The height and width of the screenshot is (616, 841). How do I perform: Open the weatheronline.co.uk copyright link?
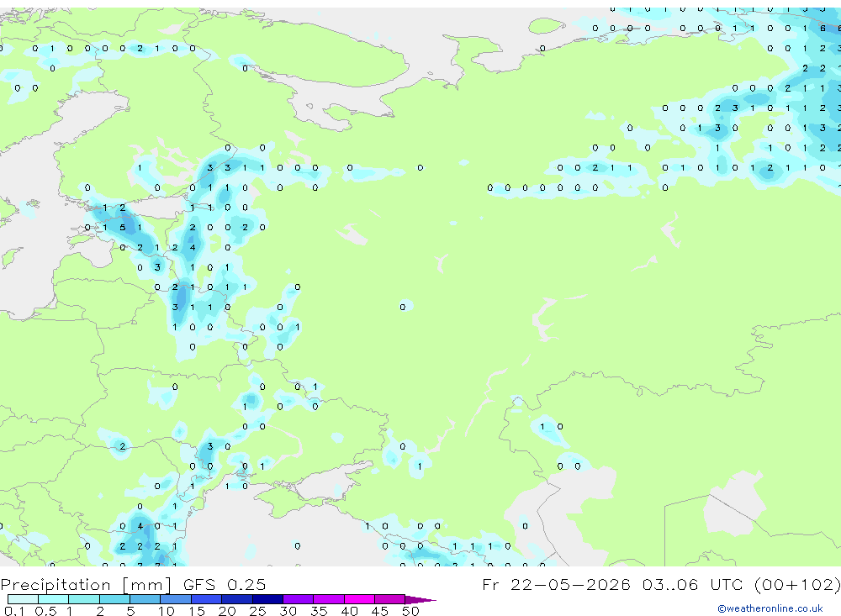[770, 608]
